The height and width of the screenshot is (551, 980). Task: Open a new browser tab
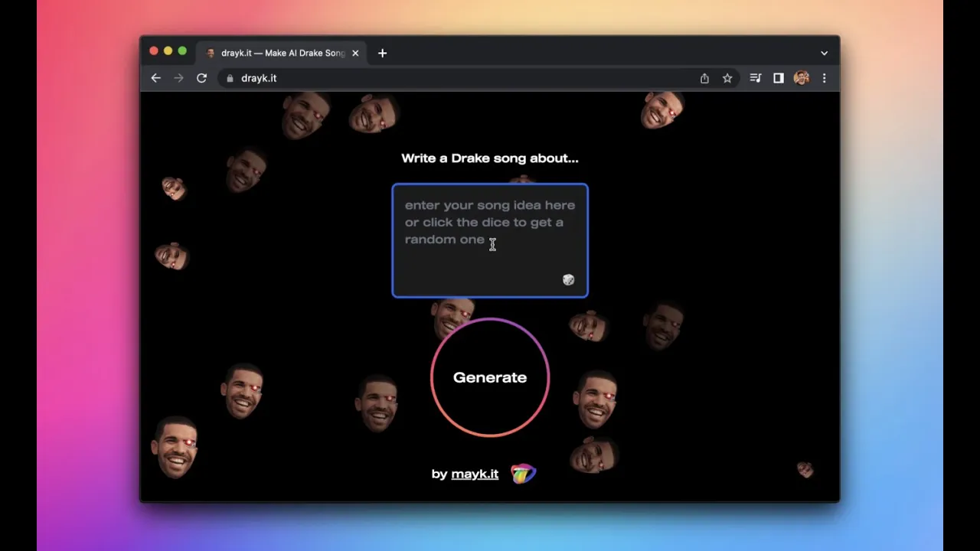382,53
